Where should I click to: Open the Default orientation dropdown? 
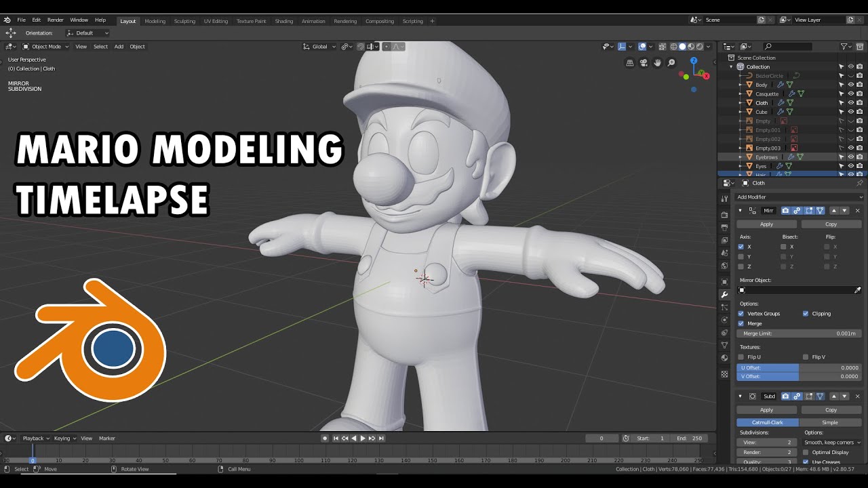(x=88, y=33)
